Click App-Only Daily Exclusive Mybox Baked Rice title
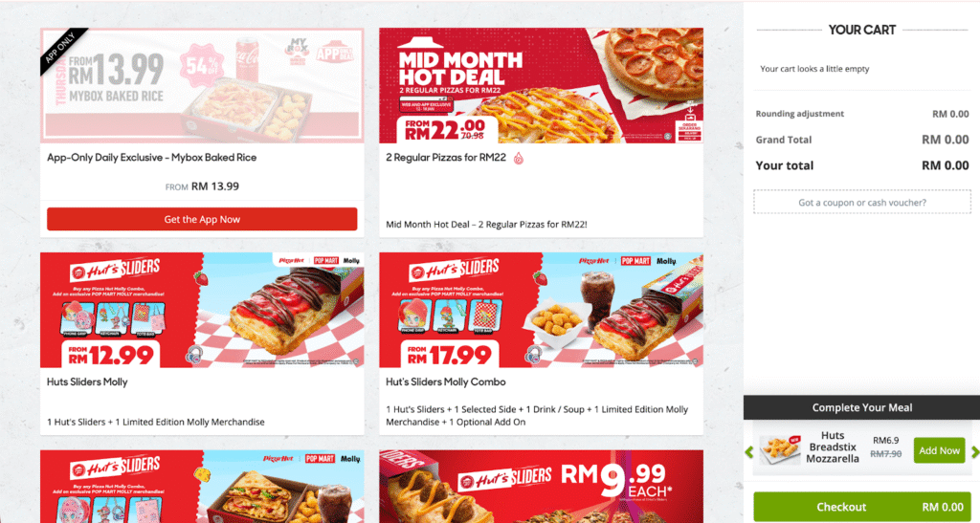Screen dimensions: 980x523 pos(152,158)
